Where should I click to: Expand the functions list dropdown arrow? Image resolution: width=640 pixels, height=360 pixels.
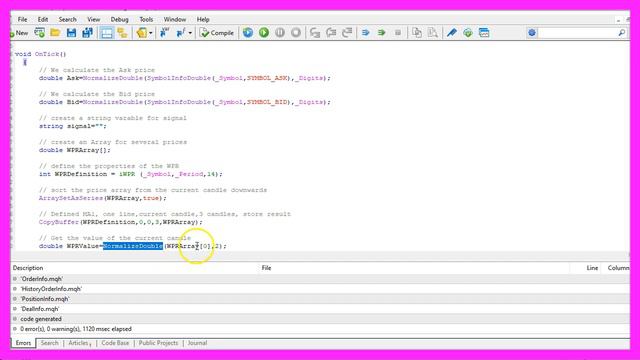tap(190, 33)
